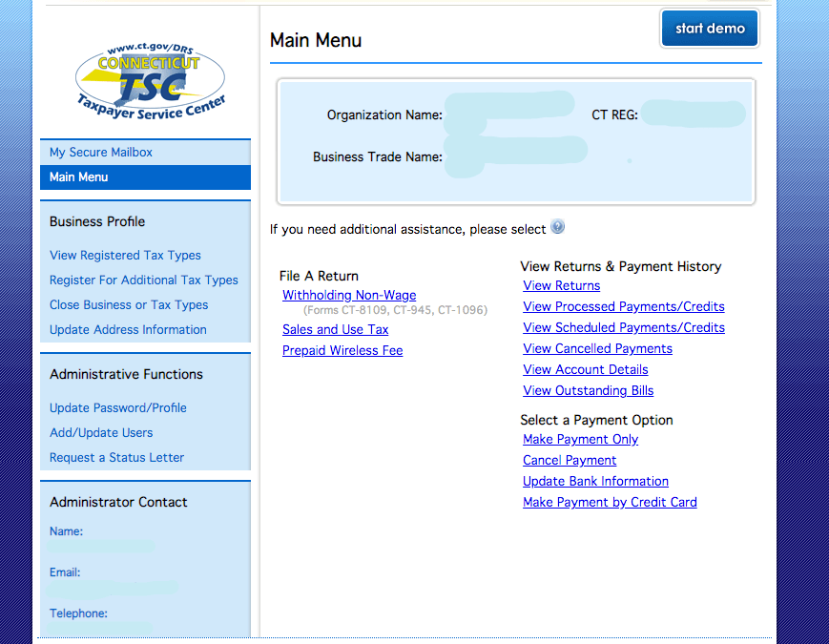Open View Registered Tax Types
The image size is (829, 644).
(x=125, y=256)
